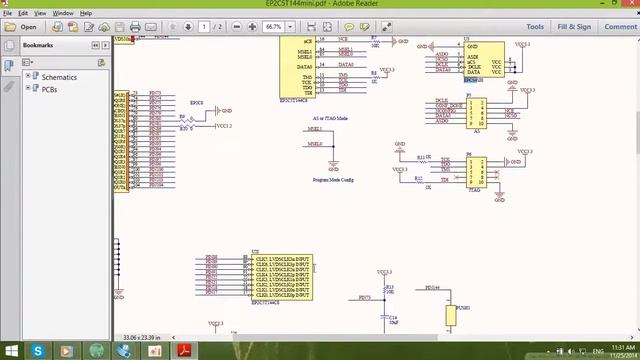Collapse the Bookmarks navigation pane
This screenshot has width=640, height=360.
pos(95,45)
